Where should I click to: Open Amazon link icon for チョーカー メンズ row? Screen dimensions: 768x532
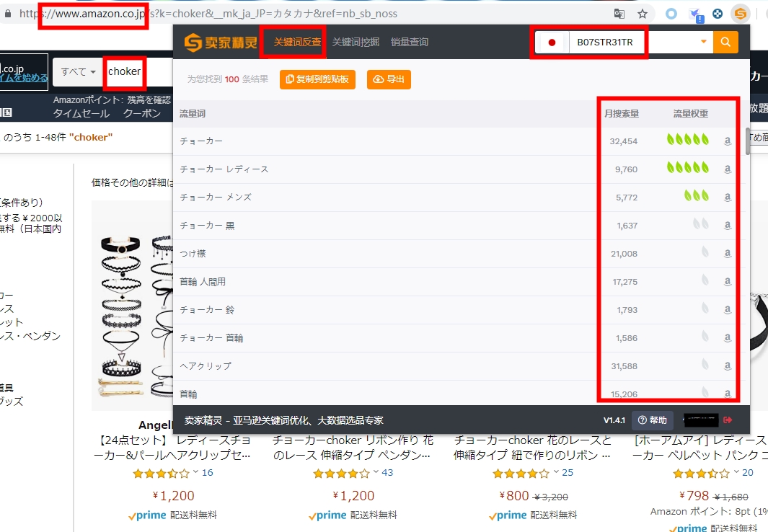pyautogui.click(x=728, y=197)
